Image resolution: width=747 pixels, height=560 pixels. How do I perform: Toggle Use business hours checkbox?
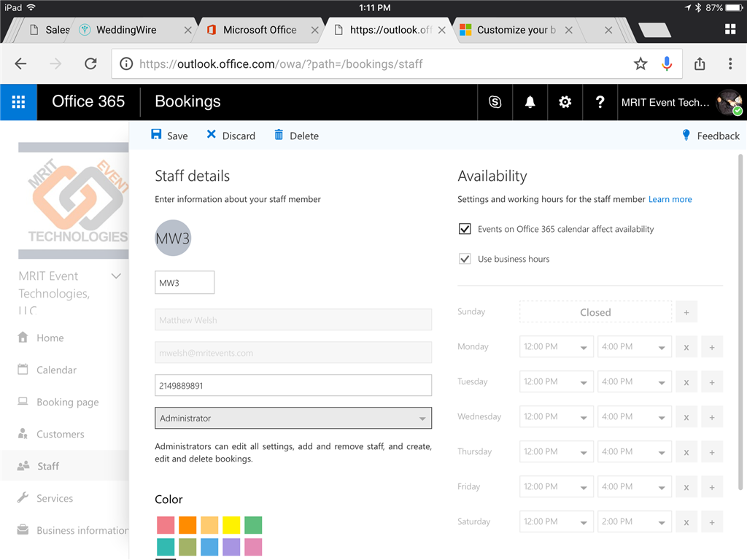[465, 259]
